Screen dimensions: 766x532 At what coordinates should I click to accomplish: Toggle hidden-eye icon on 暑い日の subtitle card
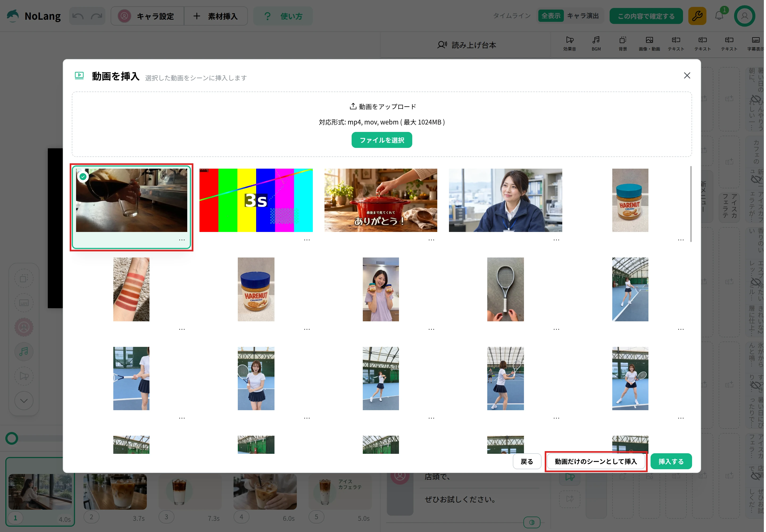pos(755,99)
